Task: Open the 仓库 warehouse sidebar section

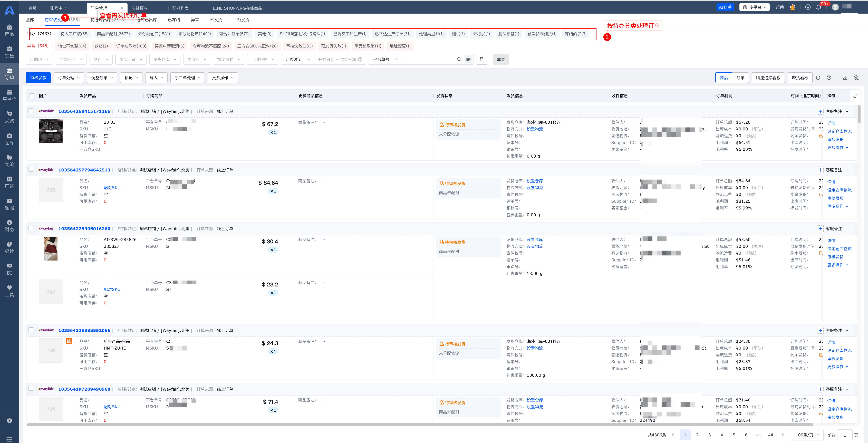Action: [9, 139]
